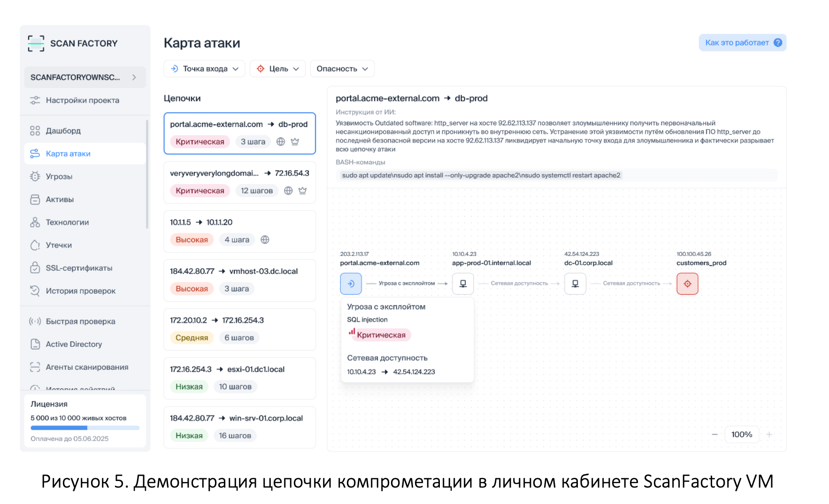Viewport: 829px width, 504px height.
Task: Click globe icon on portal.acme-external.com chain card
Action: click(281, 142)
